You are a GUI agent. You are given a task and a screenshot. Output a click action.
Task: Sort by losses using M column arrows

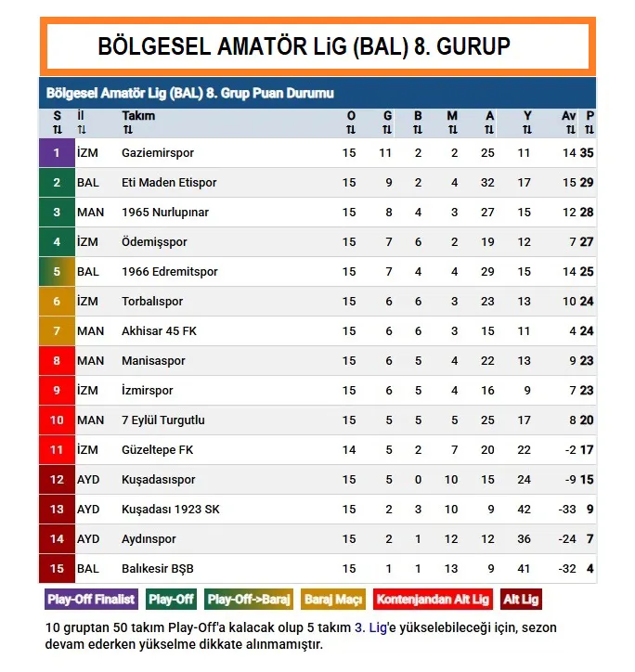[x=452, y=130]
